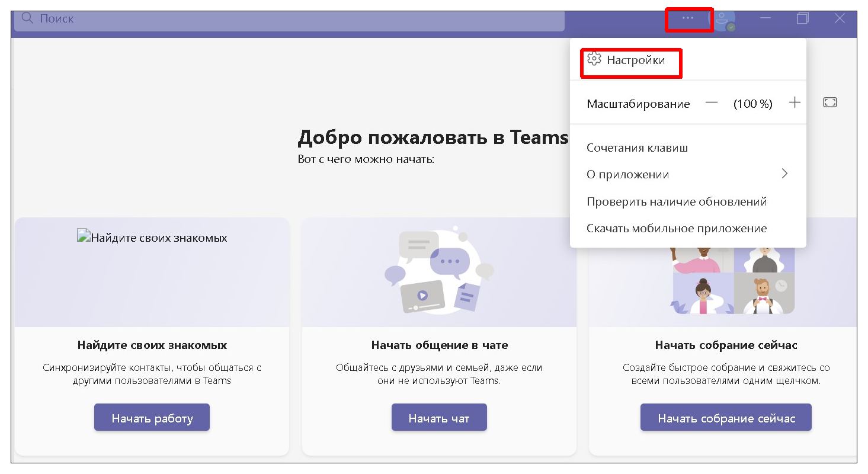Open the three-dots more options menu
This screenshot has height=474, width=868.
pos(687,18)
